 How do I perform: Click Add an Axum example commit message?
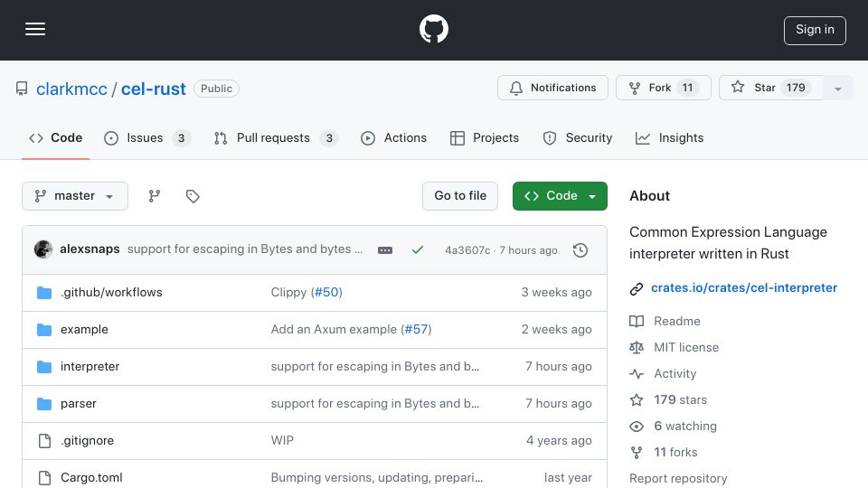[x=334, y=329]
